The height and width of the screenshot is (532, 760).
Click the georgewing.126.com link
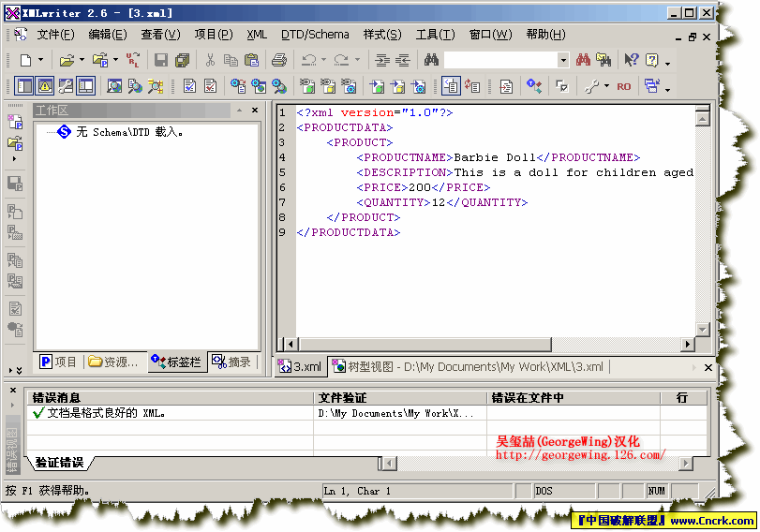[x=579, y=455]
